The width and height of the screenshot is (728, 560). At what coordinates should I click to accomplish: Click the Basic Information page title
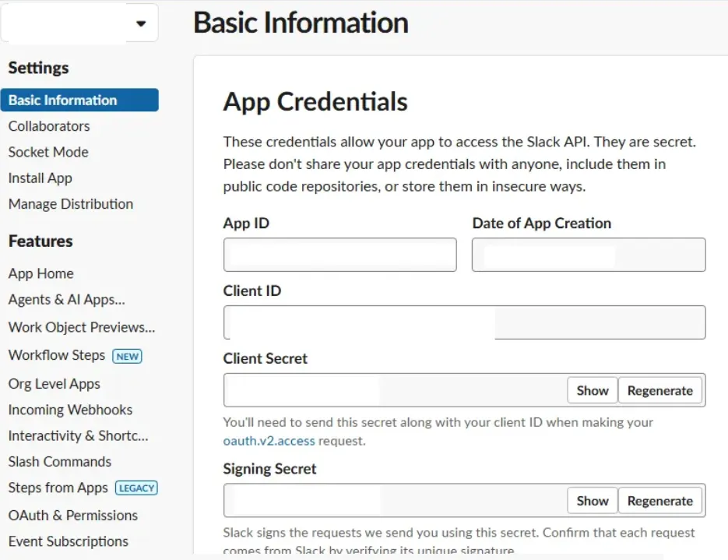301,23
